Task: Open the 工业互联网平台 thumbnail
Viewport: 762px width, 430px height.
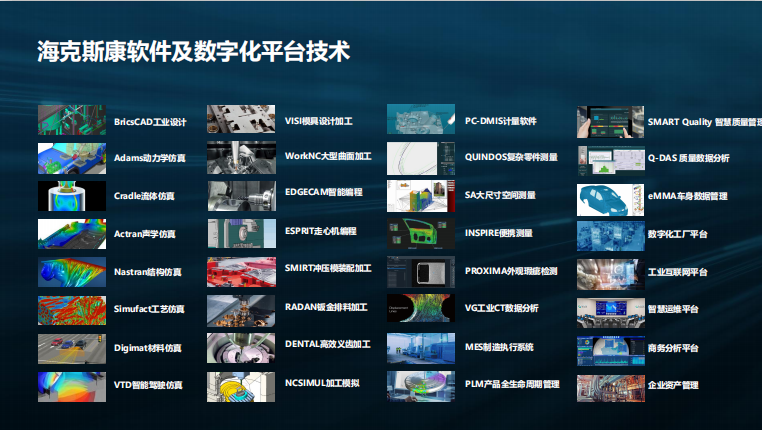Action: point(611,274)
